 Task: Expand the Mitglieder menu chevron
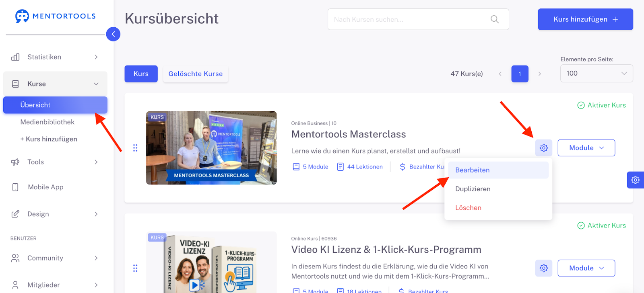(96, 285)
